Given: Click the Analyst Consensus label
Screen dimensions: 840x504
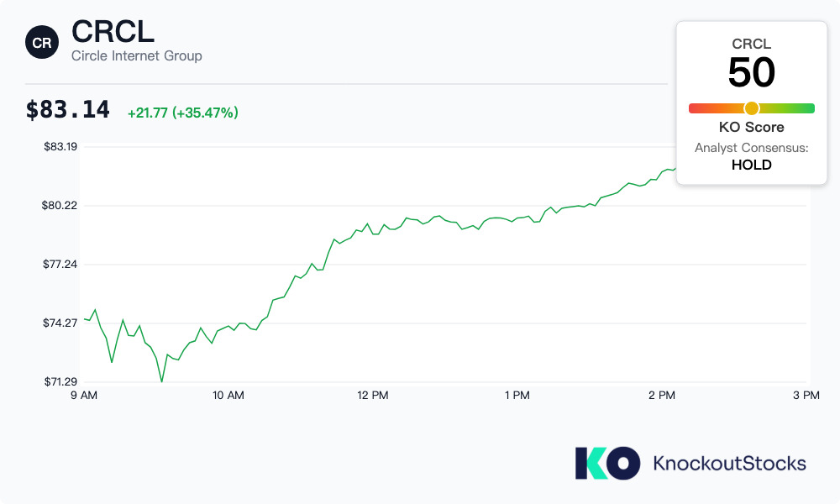Looking at the screenshot, I should tap(751, 148).
